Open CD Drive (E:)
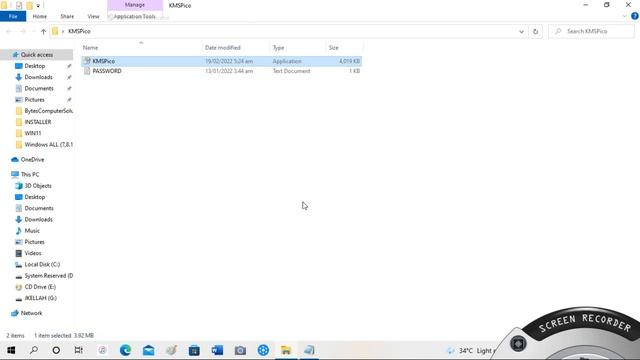Image resolution: width=640 pixels, height=360 pixels. coord(40,287)
